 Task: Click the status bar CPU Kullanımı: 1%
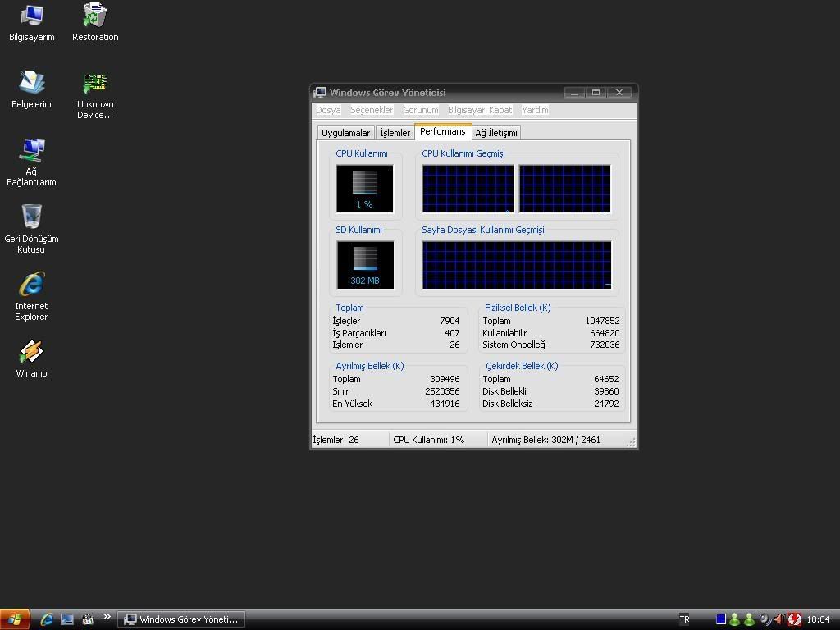pos(428,440)
